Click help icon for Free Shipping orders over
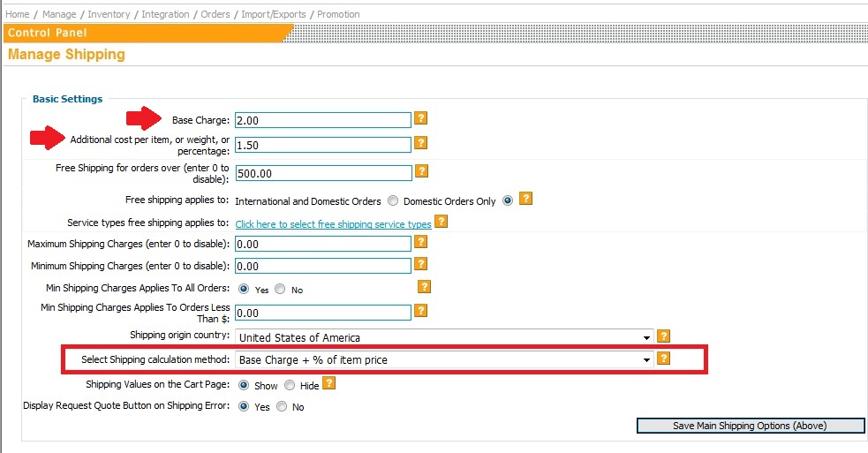The image size is (868, 453). pyautogui.click(x=421, y=171)
